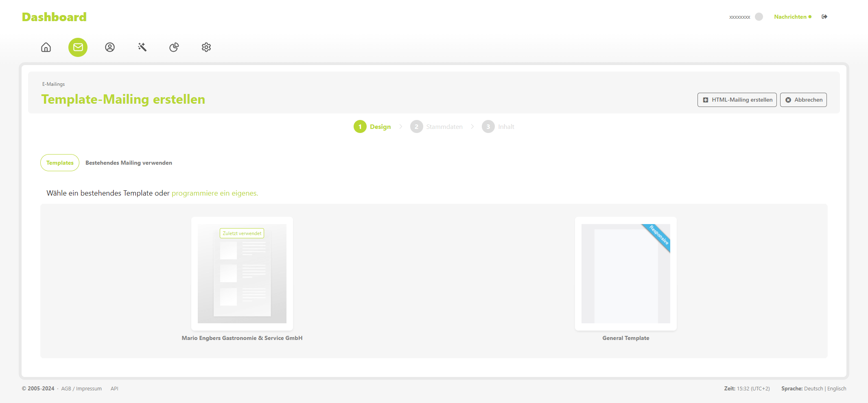Click the grey user avatar circle
Viewport: 868px width, 403px height.
pyautogui.click(x=759, y=17)
